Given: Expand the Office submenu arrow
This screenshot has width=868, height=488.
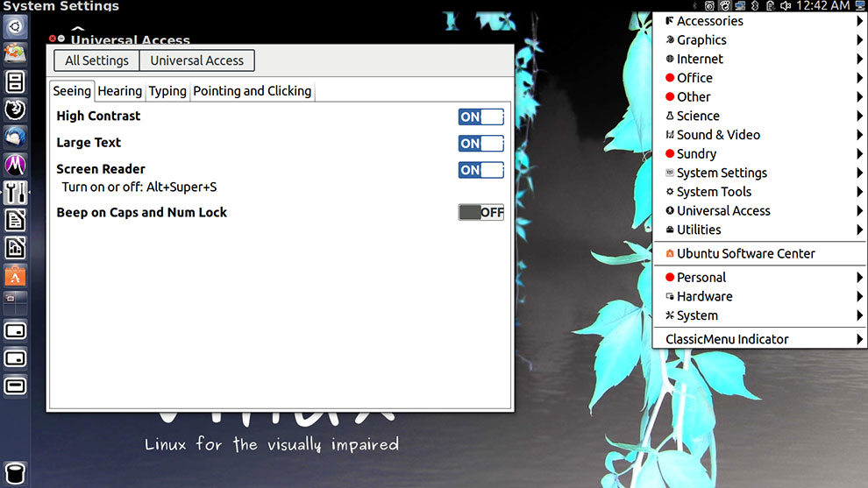Looking at the screenshot, I should click(x=859, y=78).
